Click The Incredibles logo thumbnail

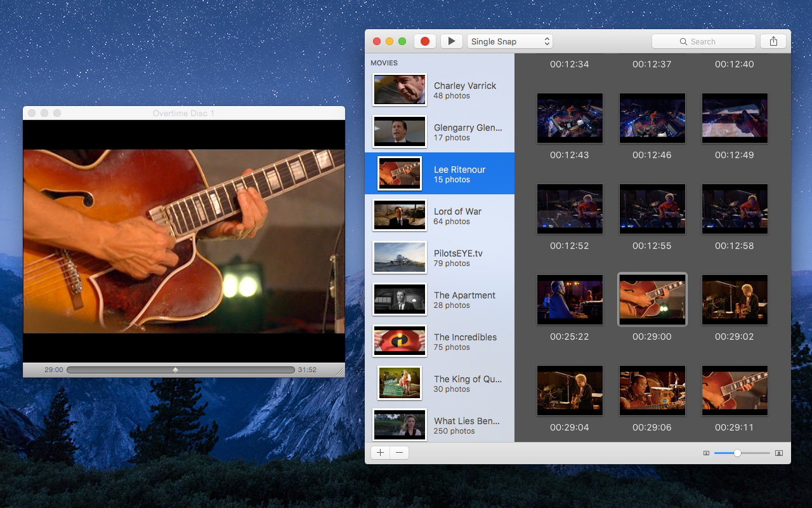click(400, 342)
